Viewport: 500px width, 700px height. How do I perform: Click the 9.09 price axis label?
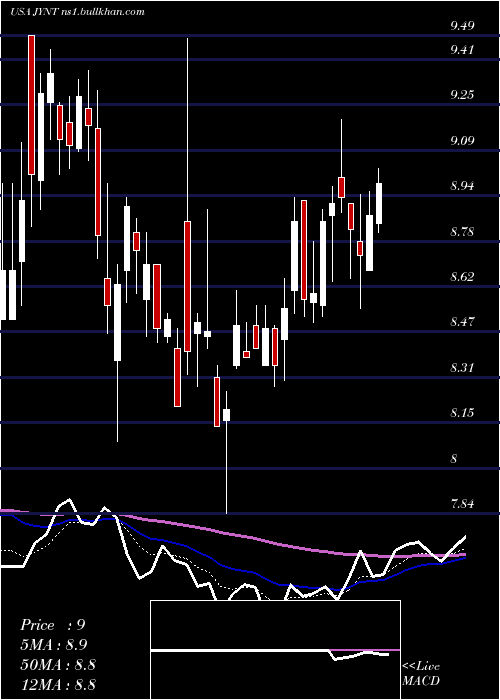tap(462, 141)
